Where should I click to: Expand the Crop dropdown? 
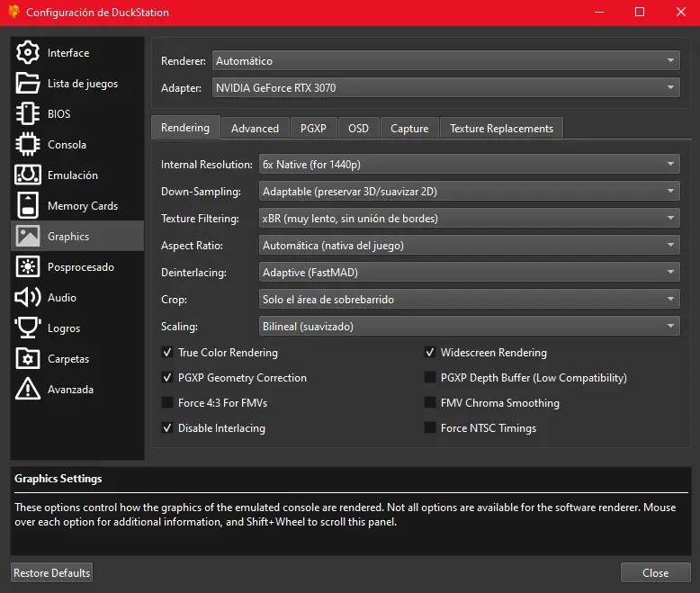pyautogui.click(x=469, y=299)
